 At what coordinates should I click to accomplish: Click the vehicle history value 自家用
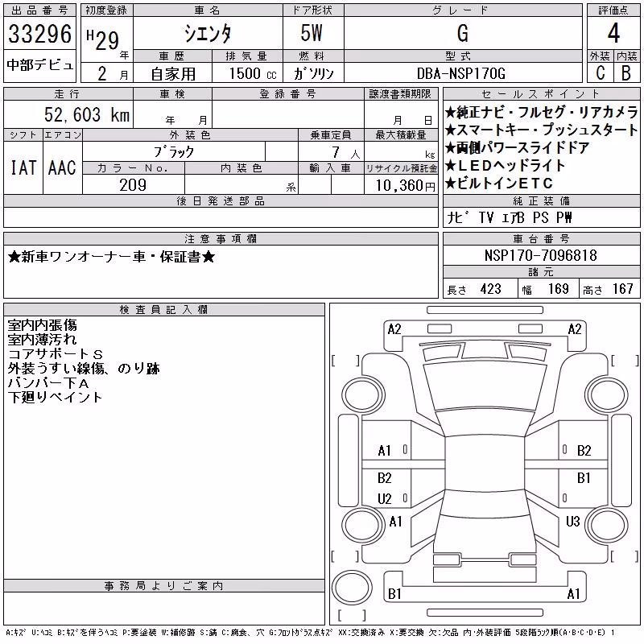pyautogui.click(x=173, y=74)
